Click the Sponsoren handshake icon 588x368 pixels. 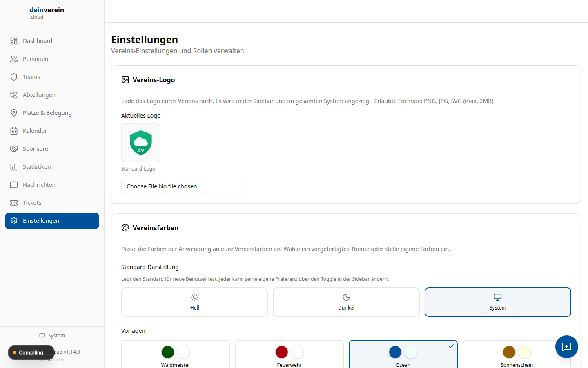point(14,149)
